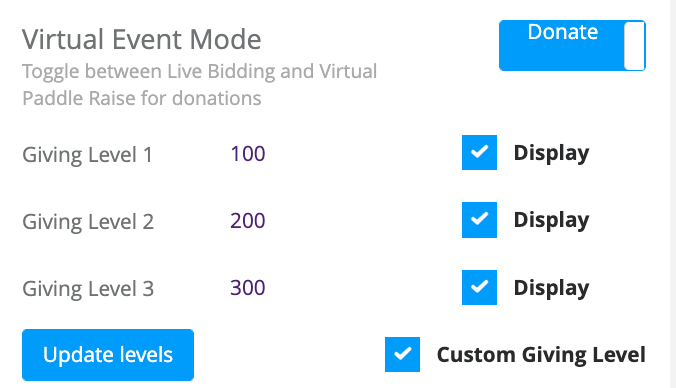Click the Donate text on the mode switch
676x388 pixels.
[x=563, y=32]
